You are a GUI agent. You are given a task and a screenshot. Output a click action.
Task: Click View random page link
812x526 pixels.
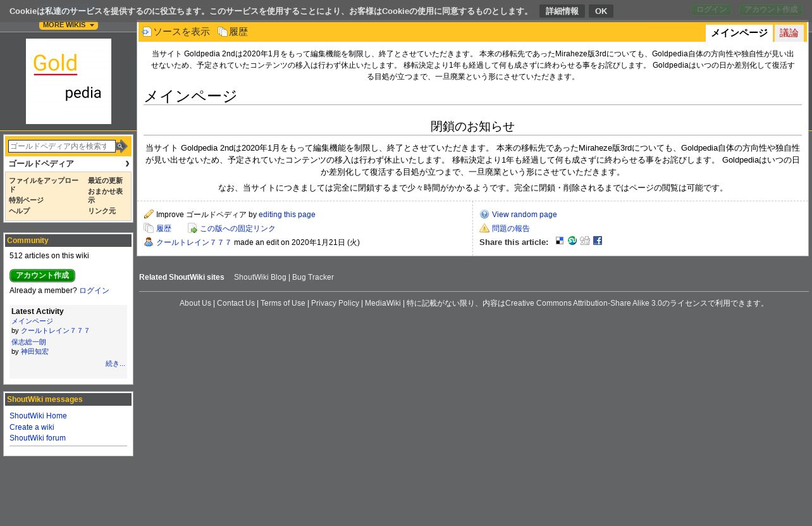click(524, 215)
